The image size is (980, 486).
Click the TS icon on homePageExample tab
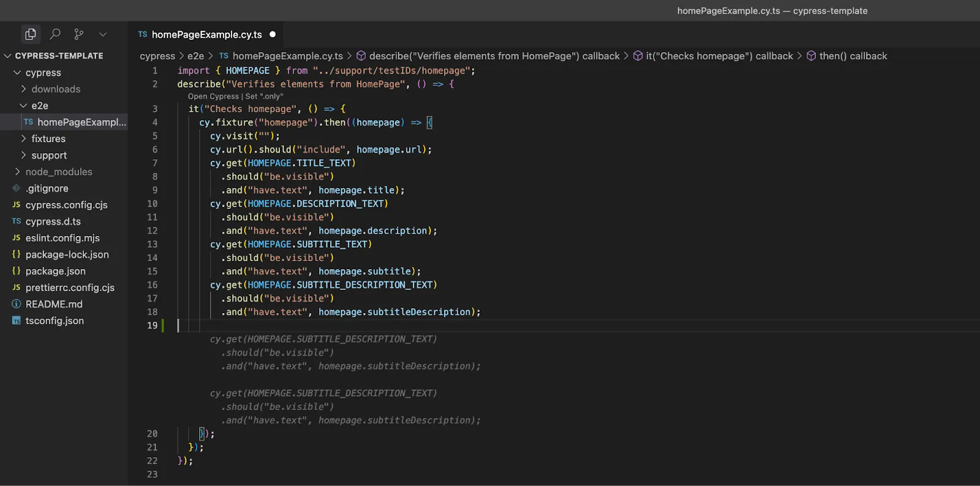[143, 34]
